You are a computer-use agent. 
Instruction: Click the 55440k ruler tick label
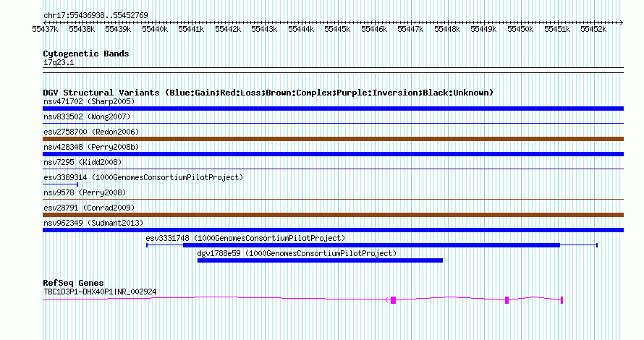[155, 29]
